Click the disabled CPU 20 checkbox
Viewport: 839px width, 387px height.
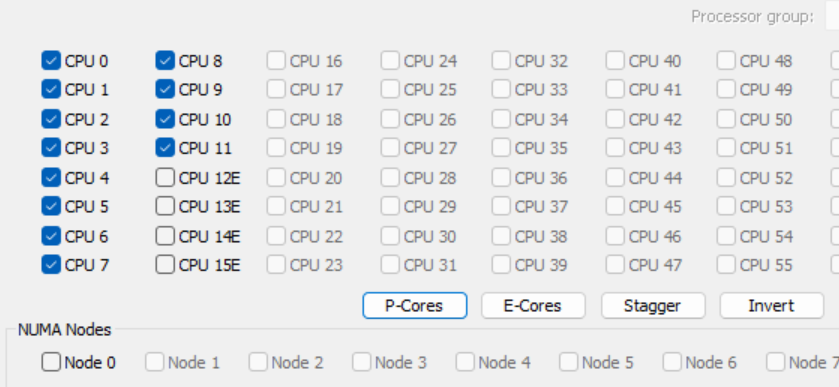tap(276, 177)
